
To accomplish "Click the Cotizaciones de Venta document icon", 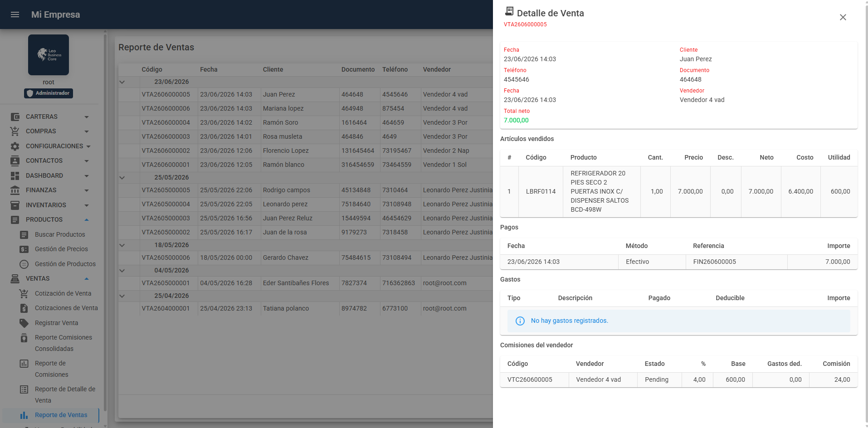I will pyautogui.click(x=24, y=308).
